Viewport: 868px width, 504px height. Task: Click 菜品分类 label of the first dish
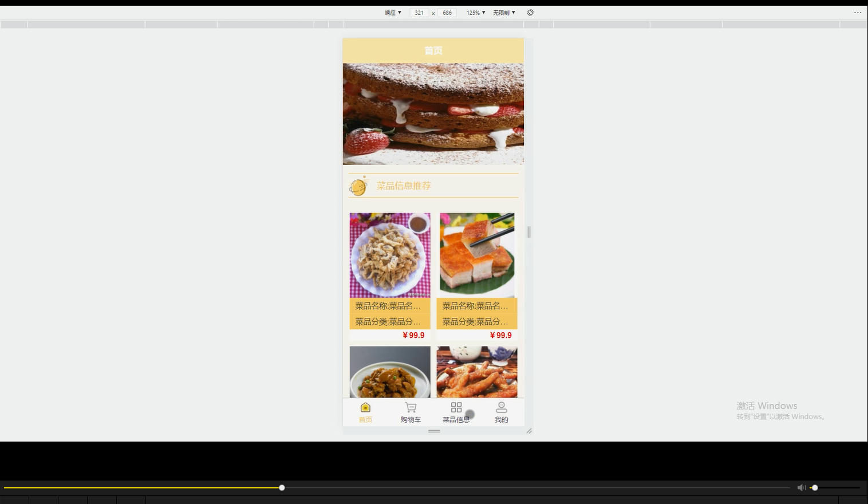tap(388, 322)
